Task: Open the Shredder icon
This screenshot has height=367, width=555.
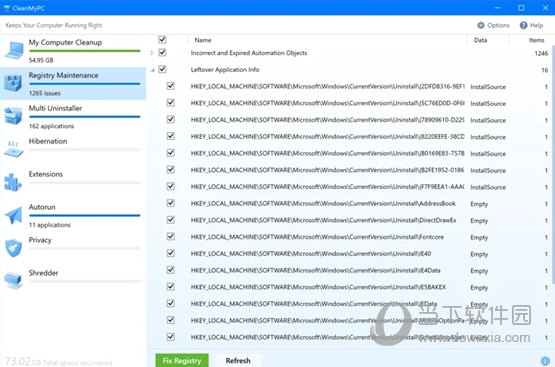Action: (x=13, y=280)
